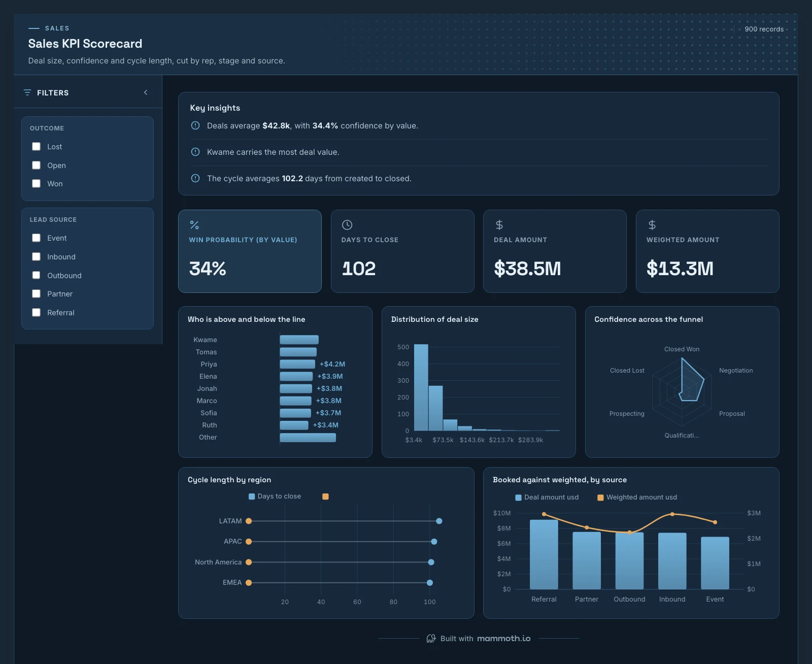
Task: Select the Deal Amount $38.5M card
Action: pos(555,251)
